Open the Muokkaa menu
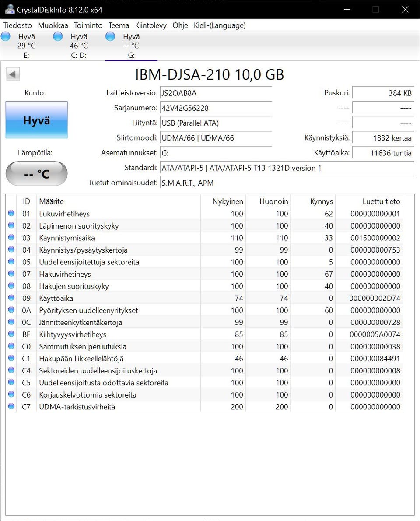This screenshot has height=521, width=420. (x=53, y=25)
